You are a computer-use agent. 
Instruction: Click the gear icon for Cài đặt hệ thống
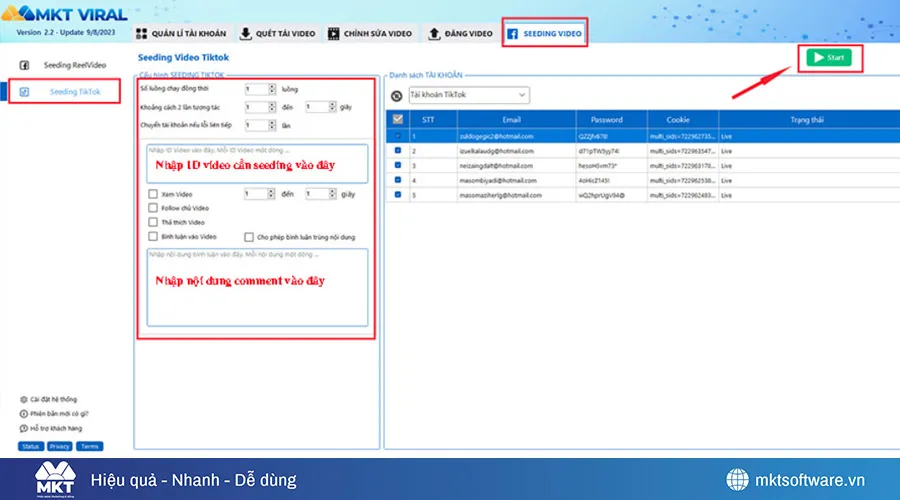[23, 398]
